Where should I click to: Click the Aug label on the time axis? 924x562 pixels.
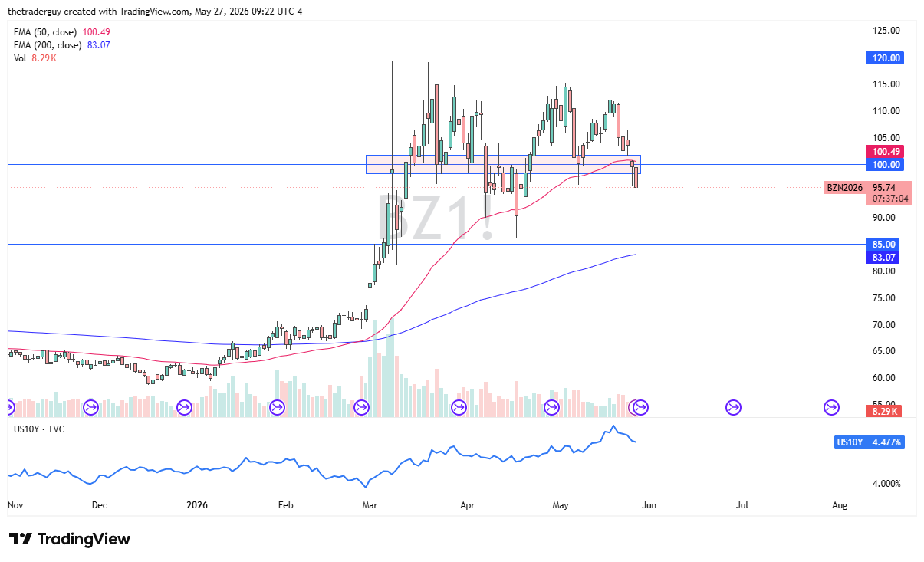click(840, 505)
